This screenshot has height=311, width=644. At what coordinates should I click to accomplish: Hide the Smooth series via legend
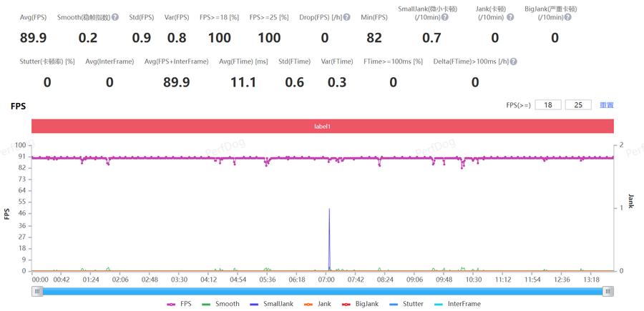pyautogui.click(x=221, y=304)
